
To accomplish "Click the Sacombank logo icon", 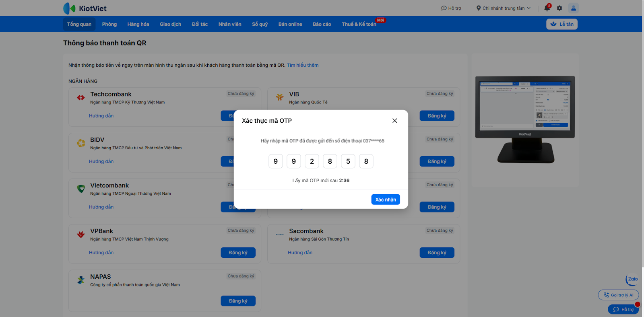I will coord(280,234).
